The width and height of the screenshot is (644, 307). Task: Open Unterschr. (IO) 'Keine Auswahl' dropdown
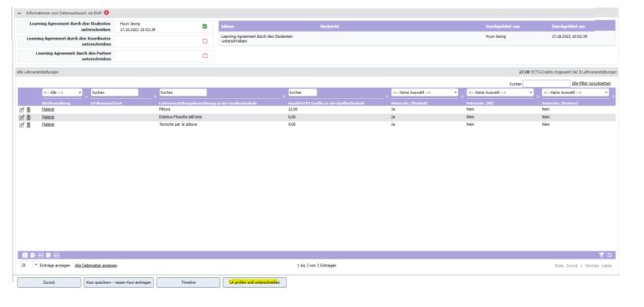click(x=500, y=93)
